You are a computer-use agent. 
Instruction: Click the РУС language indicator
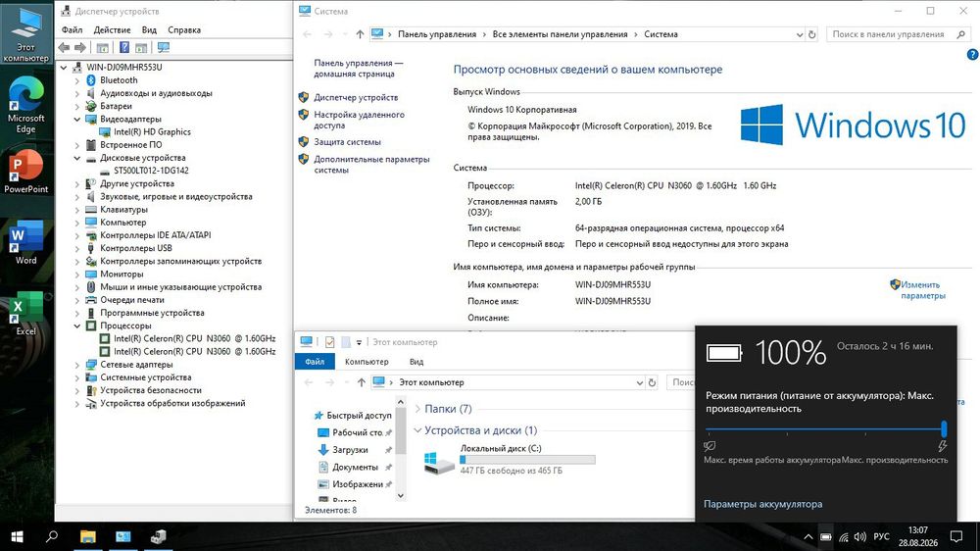pos(881,536)
